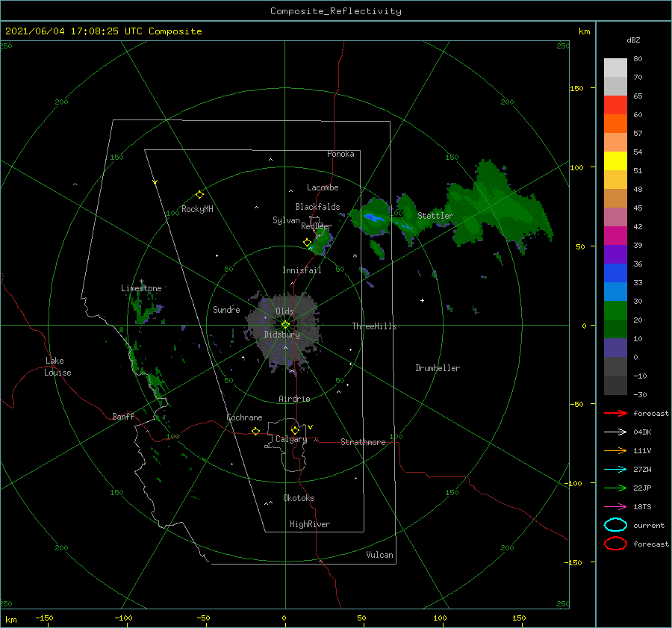Click the yellow diamond marker at Calgary
This screenshot has height=628, width=672.
[x=295, y=430]
